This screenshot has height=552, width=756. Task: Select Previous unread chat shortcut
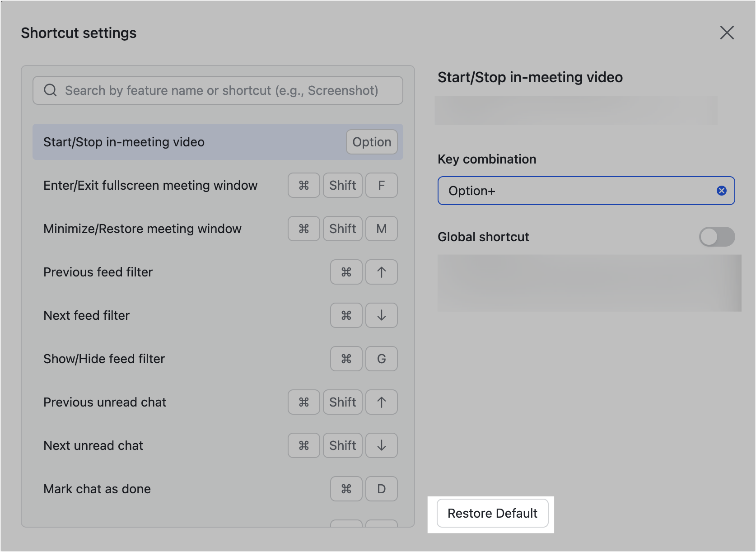218,402
